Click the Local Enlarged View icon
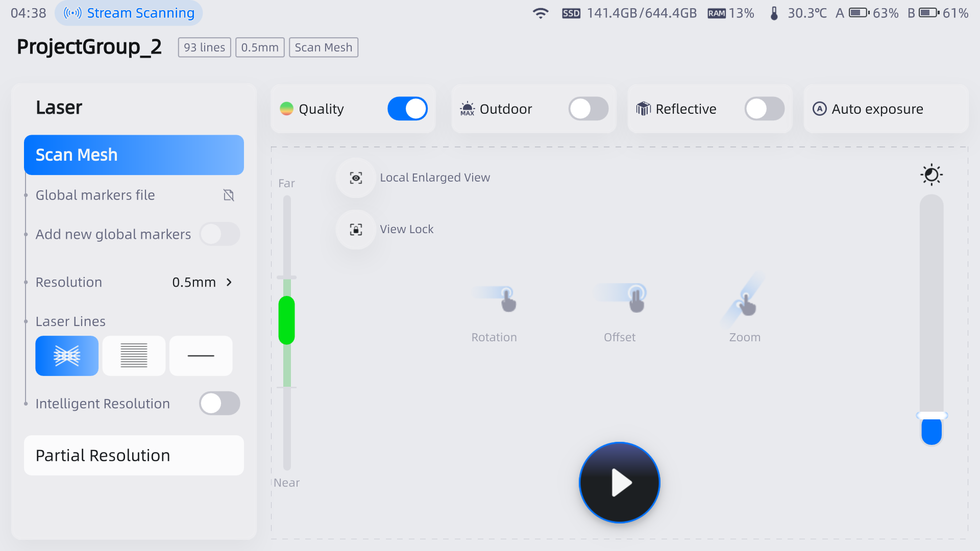The width and height of the screenshot is (980, 551). pyautogui.click(x=356, y=178)
